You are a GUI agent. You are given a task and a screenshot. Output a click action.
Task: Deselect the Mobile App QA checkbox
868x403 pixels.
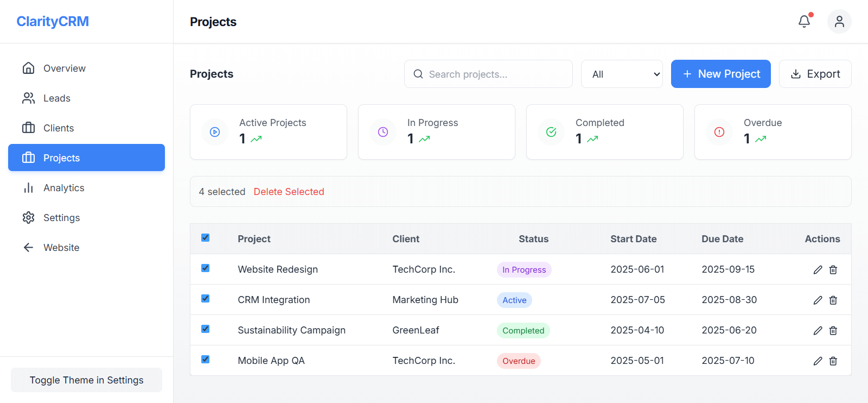tap(205, 360)
